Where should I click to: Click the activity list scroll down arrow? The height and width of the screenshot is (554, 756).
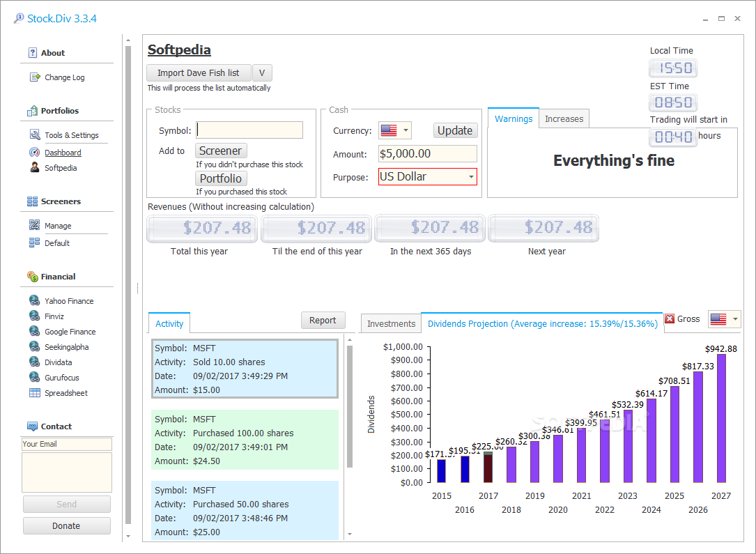click(350, 534)
